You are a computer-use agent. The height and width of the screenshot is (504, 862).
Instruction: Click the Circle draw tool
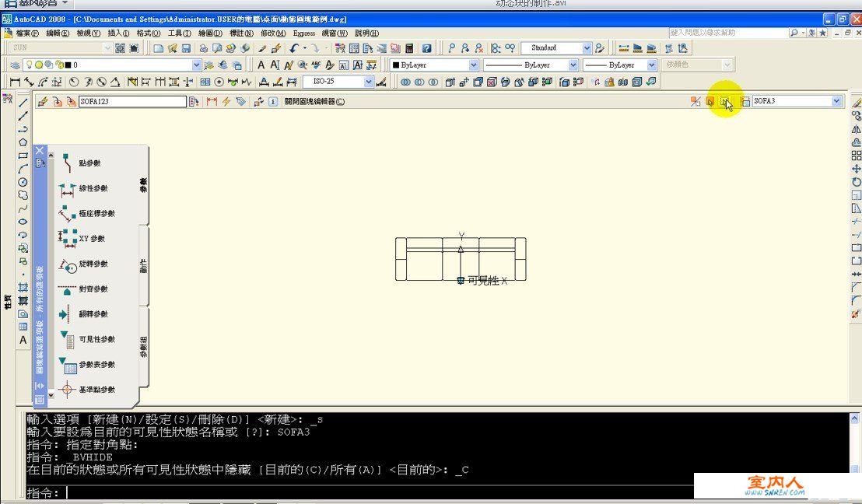tap(23, 182)
